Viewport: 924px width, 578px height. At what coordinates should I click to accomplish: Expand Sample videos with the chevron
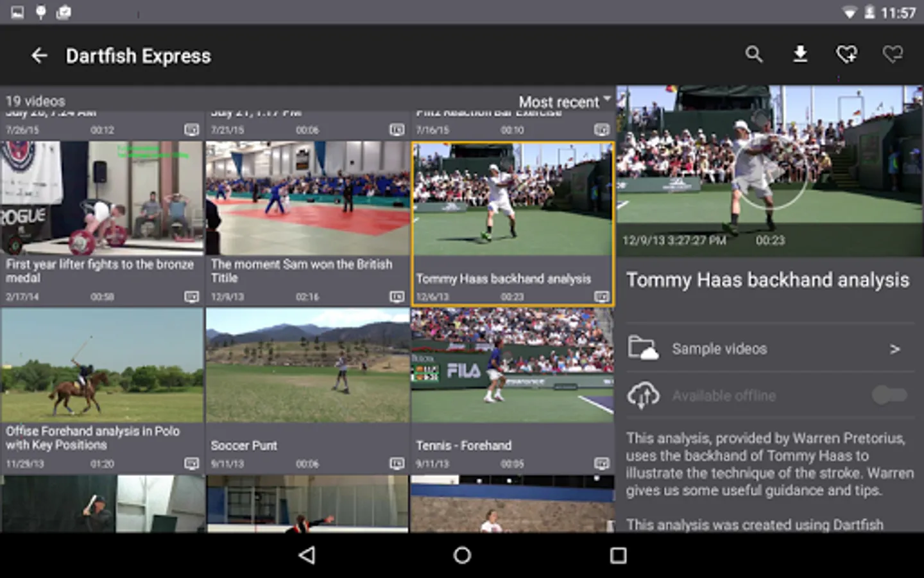(894, 349)
